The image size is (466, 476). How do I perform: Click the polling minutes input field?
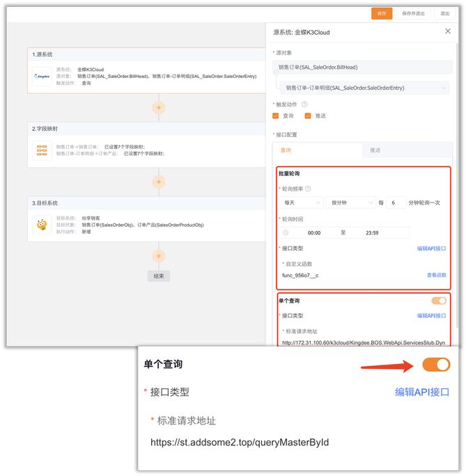coord(395,203)
